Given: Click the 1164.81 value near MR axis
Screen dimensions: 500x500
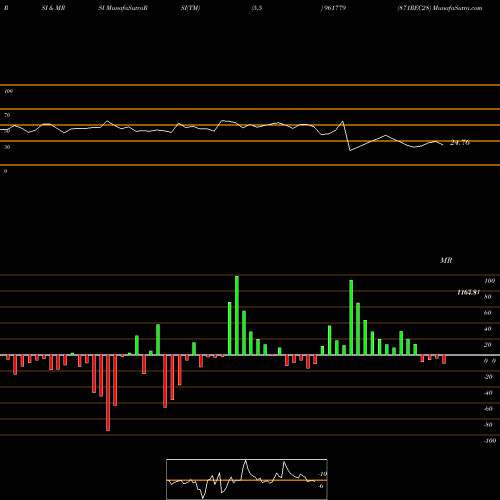Looking at the screenshot, I should click(468, 292).
